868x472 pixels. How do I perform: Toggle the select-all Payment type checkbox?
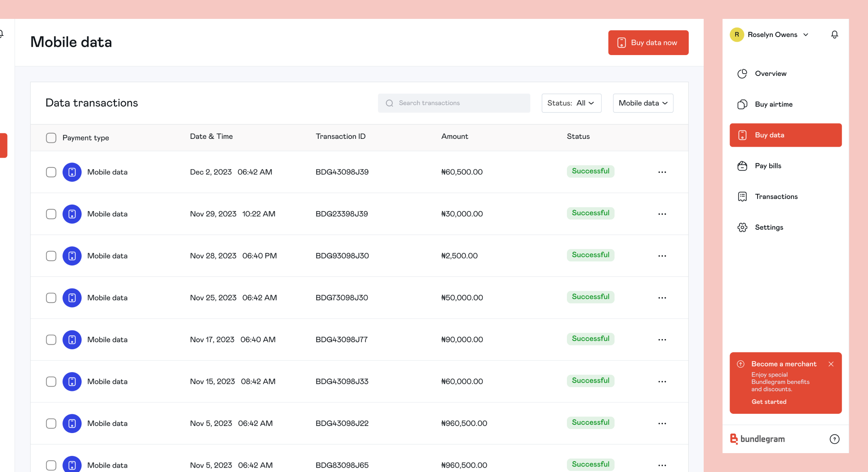[x=51, y=138]
